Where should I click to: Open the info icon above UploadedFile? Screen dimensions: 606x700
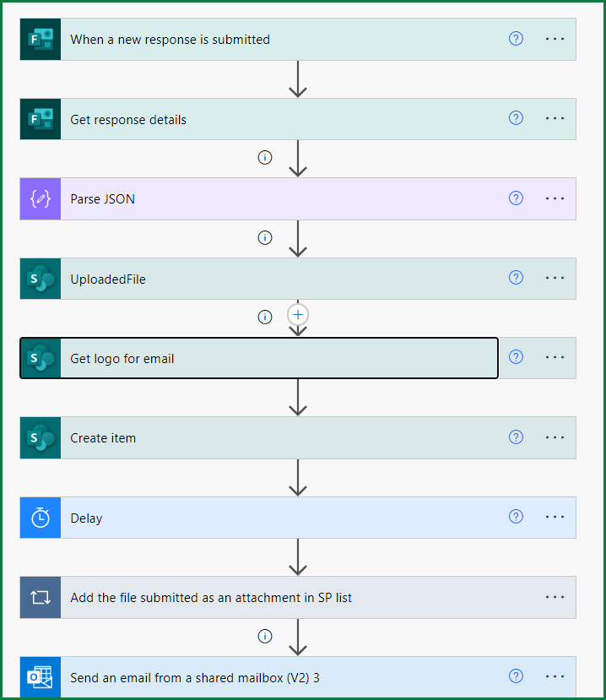coord(265,237)
